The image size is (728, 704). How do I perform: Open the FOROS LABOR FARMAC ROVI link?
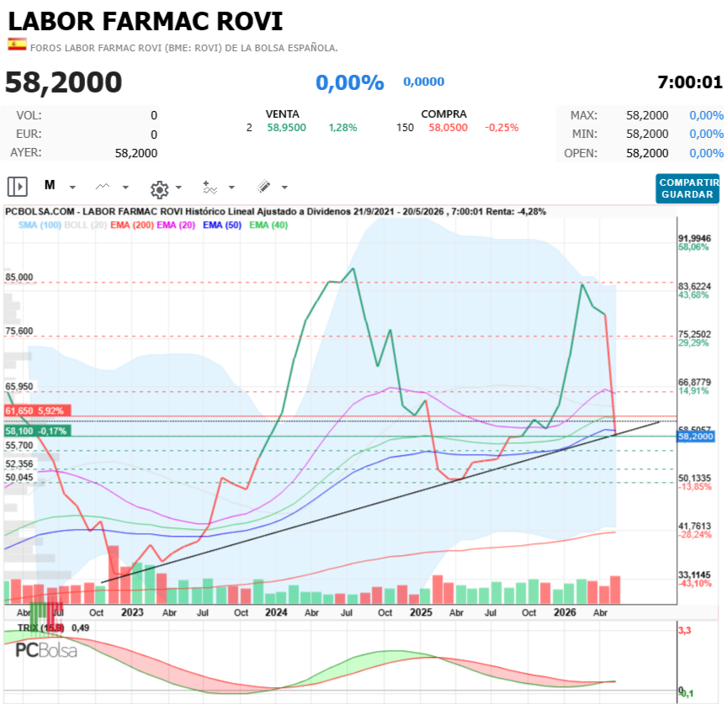(x=183, y=48)
